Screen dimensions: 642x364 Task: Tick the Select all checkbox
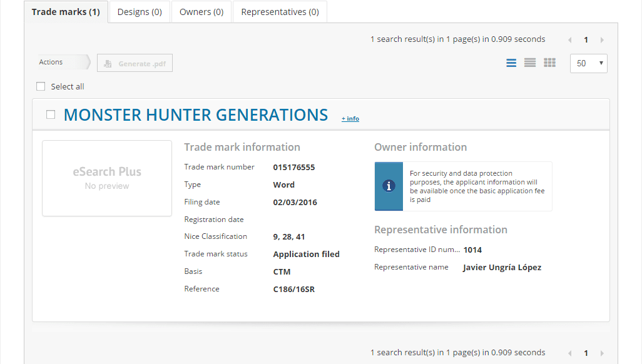pos(41,86)
